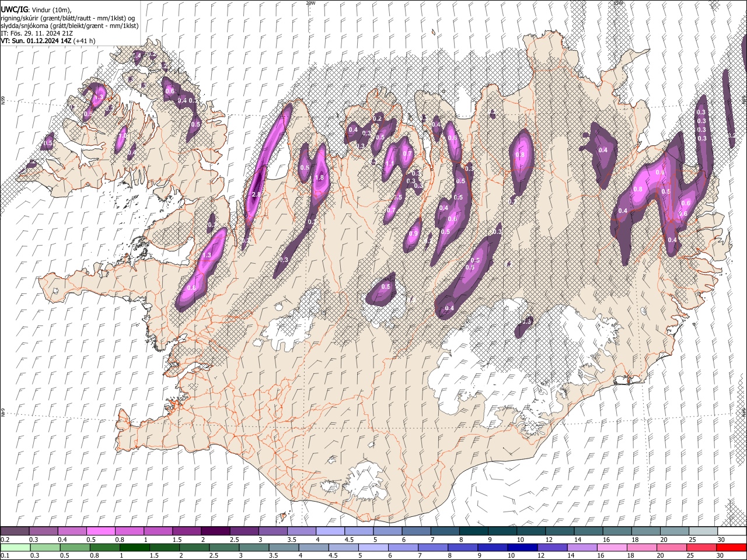Select the "IT: Fös. 29. 11. 2024 21Z" line

pos(37,33)
